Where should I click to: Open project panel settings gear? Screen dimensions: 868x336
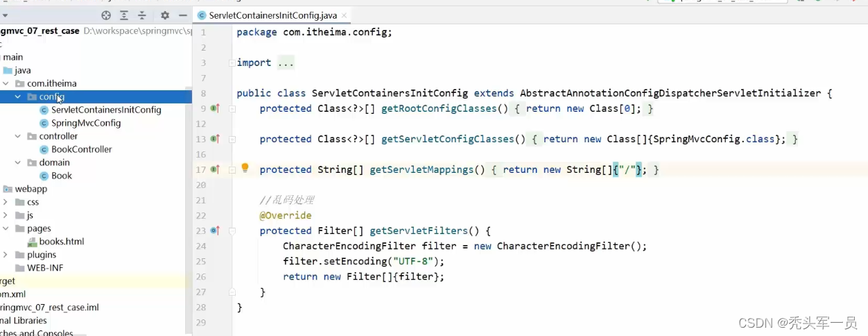165,15
